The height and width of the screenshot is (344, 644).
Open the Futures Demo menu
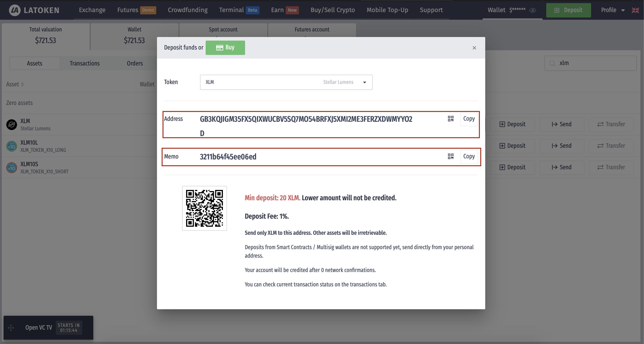point(137,10)
